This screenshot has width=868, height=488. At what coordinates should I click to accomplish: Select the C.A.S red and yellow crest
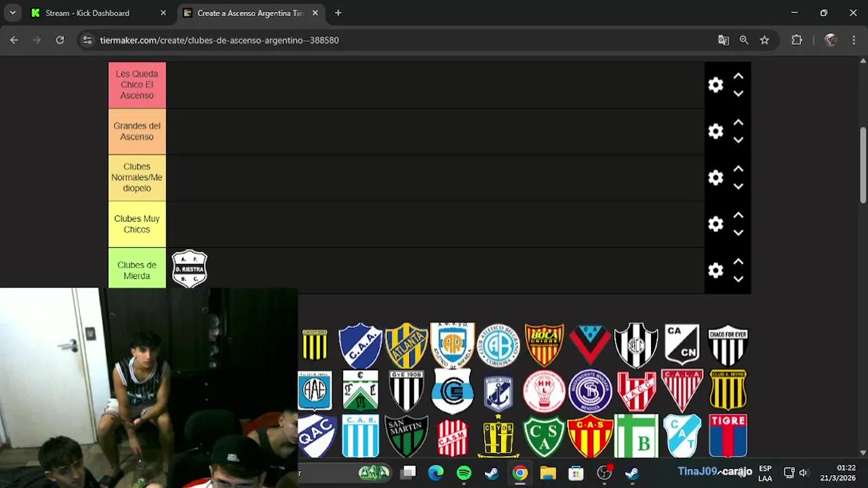(590, 436)
